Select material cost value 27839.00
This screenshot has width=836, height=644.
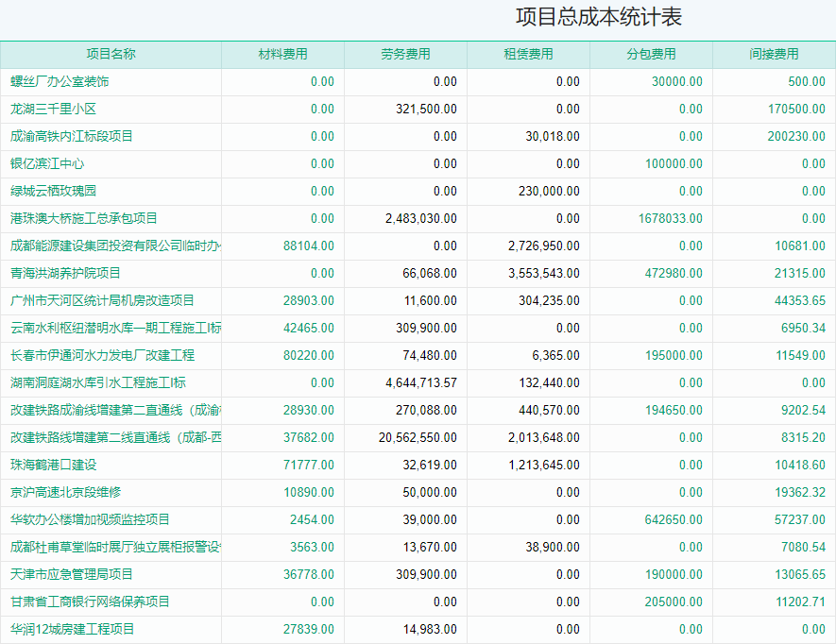(309, 629)
